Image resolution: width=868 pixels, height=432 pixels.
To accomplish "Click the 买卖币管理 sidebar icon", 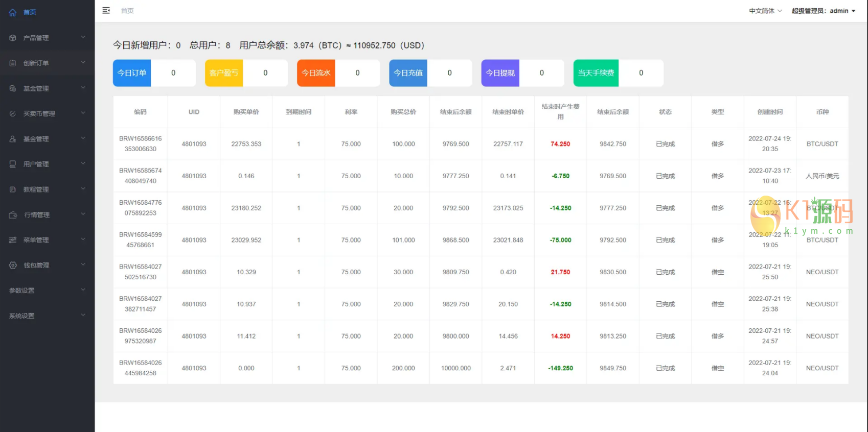I will click(x=13, y=114).
